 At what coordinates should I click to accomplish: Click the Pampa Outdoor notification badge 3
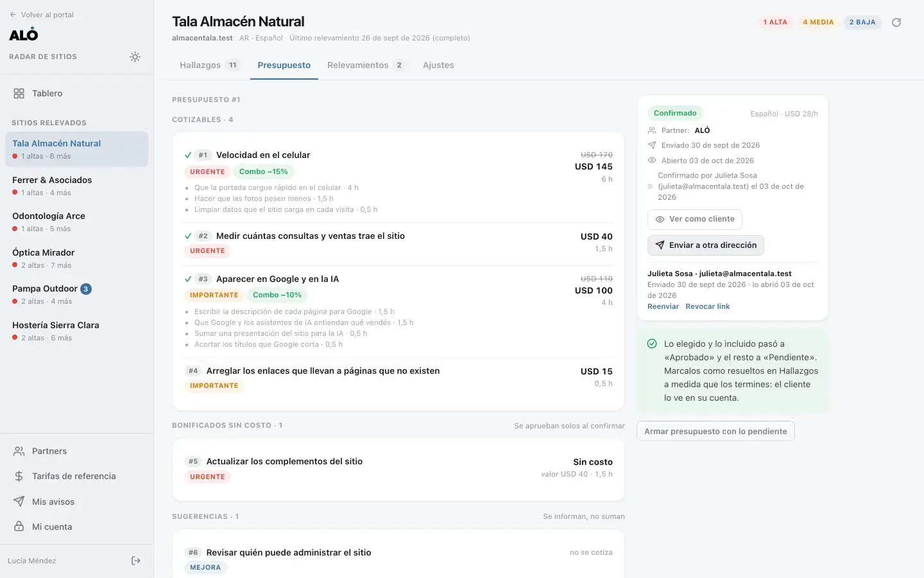[x=86, y=289]
